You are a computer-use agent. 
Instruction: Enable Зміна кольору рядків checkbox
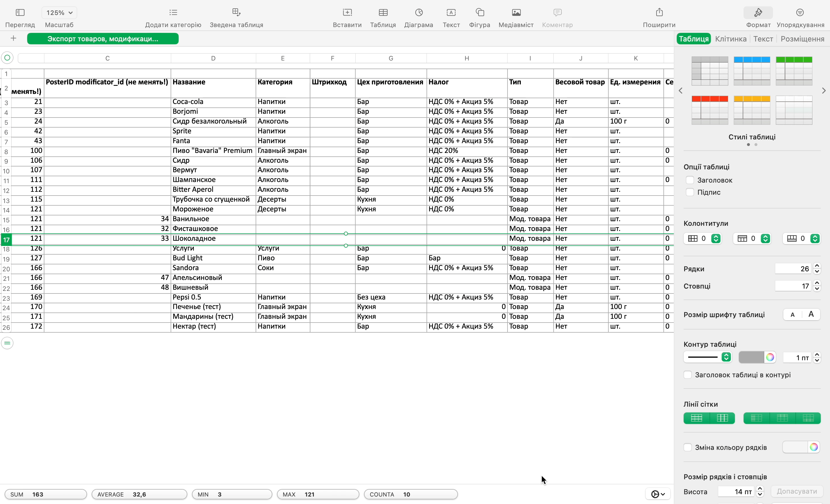[x=688, y=448]
